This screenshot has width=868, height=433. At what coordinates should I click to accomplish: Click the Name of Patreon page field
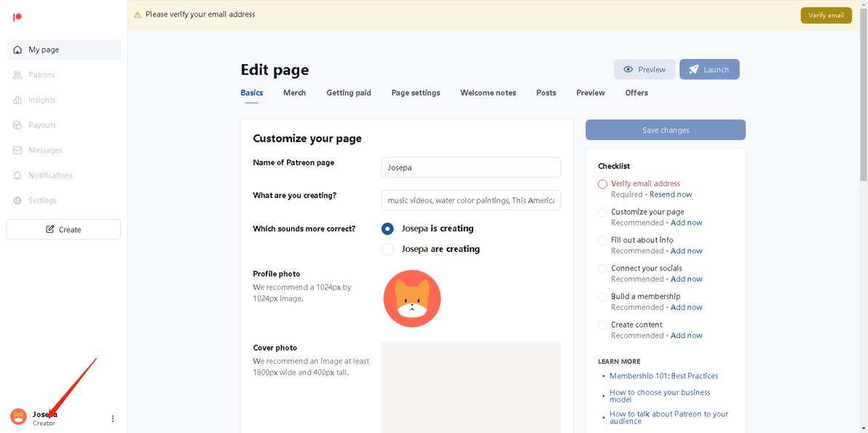(x=470, y=167)
